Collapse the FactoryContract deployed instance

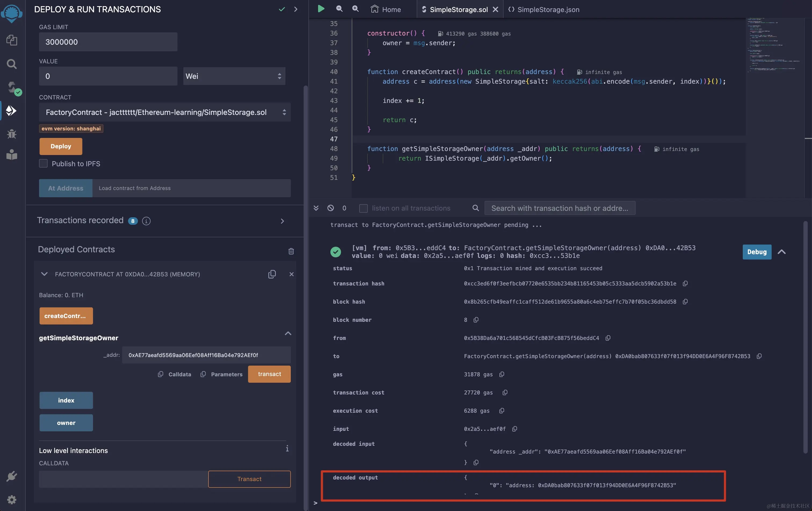point(44,274)
